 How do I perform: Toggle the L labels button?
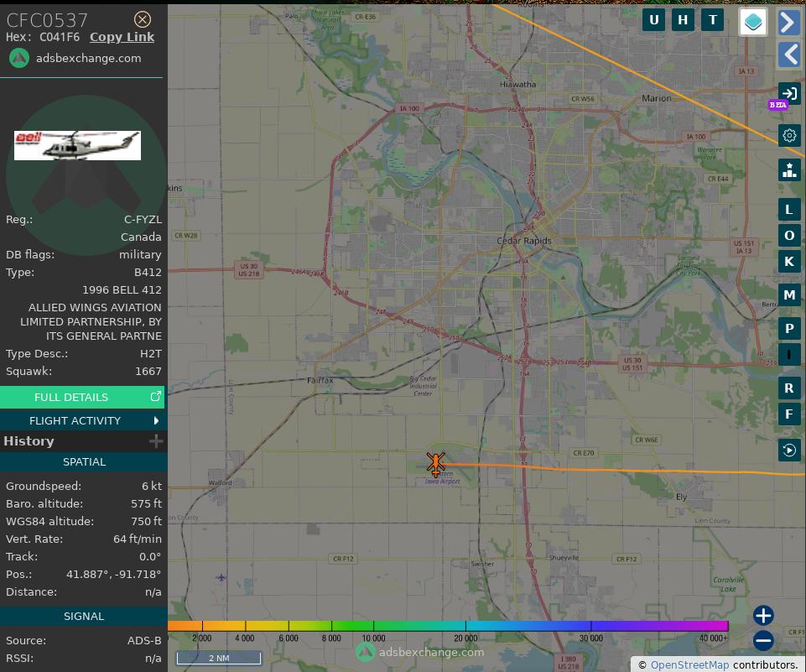click(789, 209)
